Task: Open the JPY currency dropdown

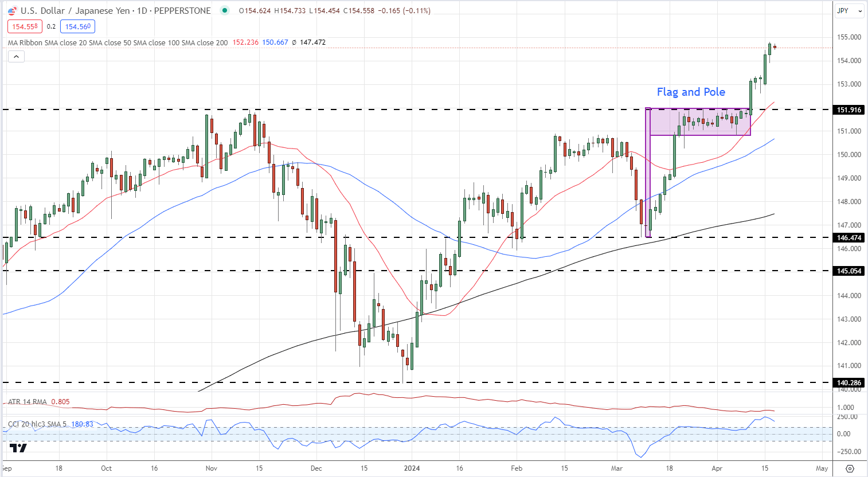Action: pyautogui.click(x=850, y=10)
